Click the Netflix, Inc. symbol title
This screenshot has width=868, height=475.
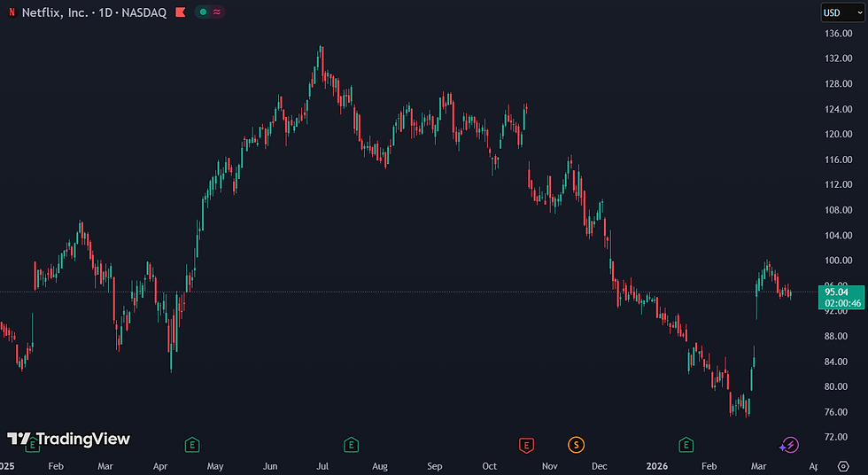(55, 12)
